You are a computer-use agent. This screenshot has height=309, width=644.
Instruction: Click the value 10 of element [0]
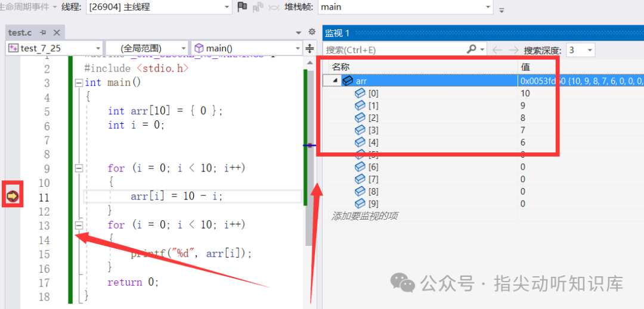[x=525, y=93]
